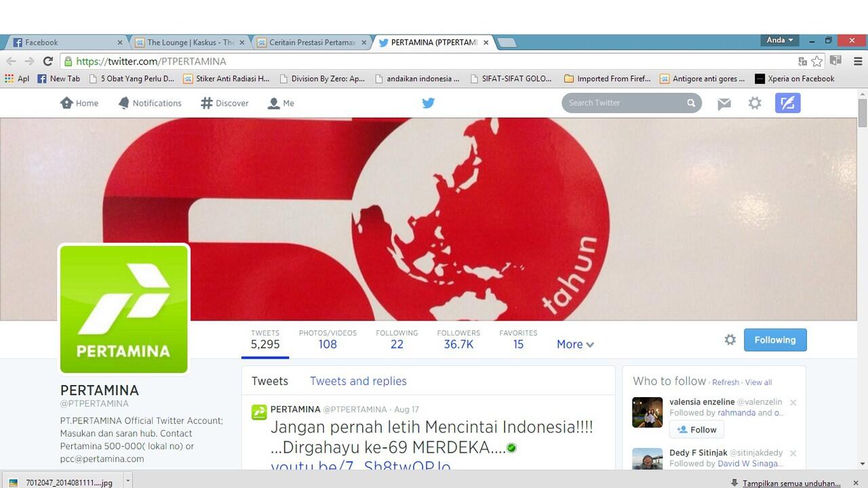Click the search magnifier icon
Image resolution: width=868 pixels, height=488 pixels.
691,103
